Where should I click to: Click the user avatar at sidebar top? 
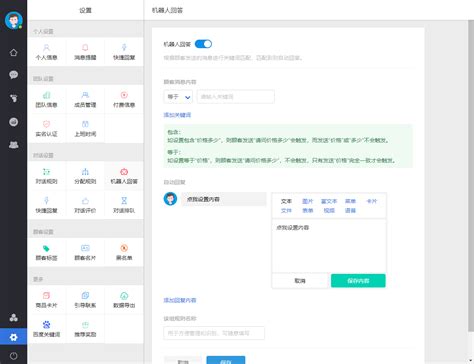[14, 20]
